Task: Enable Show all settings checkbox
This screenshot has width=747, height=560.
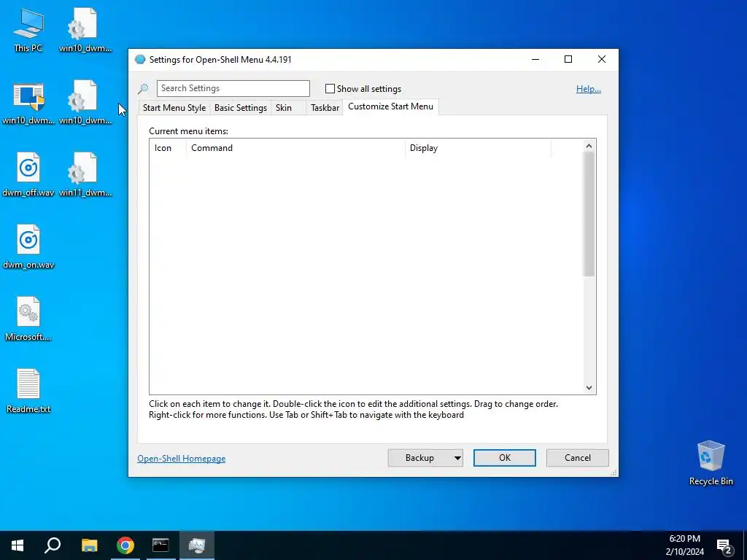Action: click(x=330, y=88)
